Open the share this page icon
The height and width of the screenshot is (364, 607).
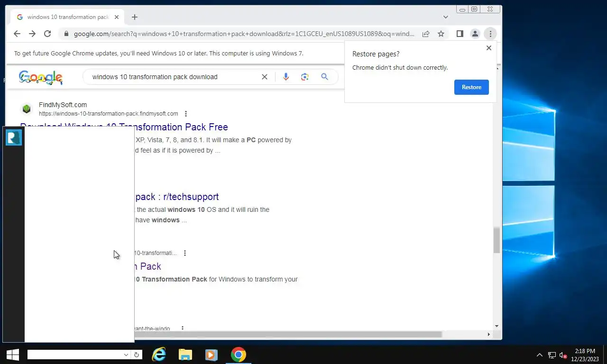(426, 34)
